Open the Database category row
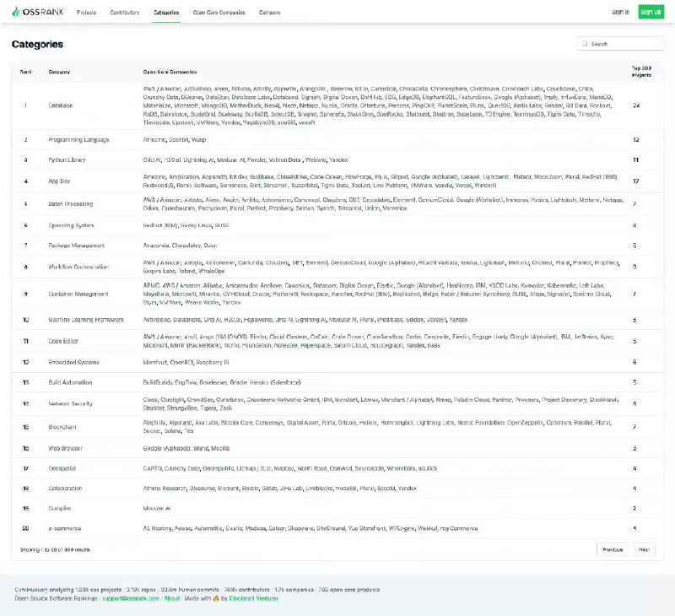 coord(61,105)
